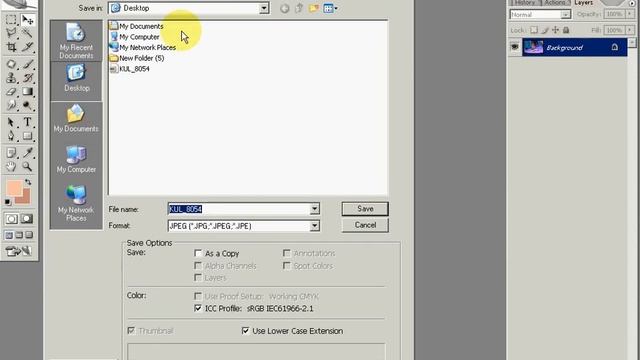
Task: Open the Layers palette options menu
Action: (x=632, y=3)
